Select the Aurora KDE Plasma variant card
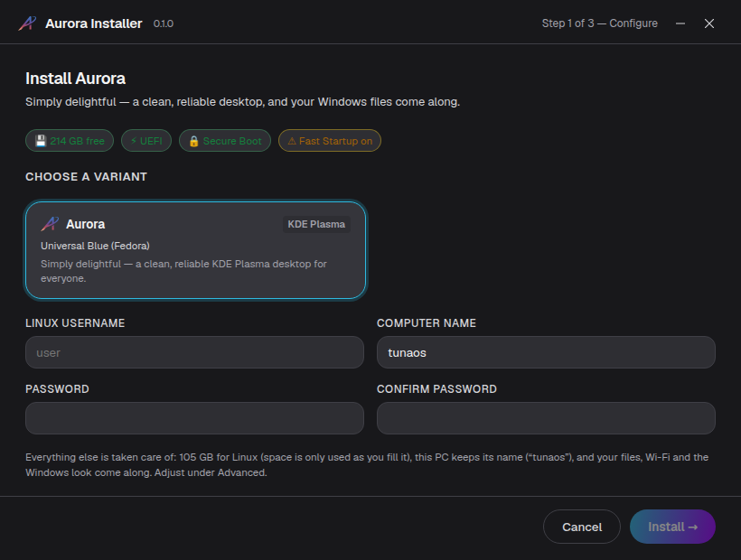 pos(195,250)
